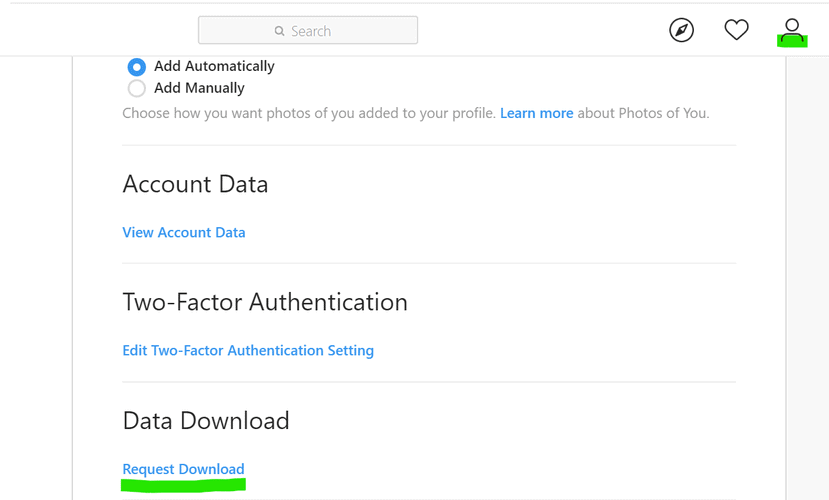Viewport: 829px width, 500px height.
Task: Open the View Account Data link
Action: click(x=184, y=233)
